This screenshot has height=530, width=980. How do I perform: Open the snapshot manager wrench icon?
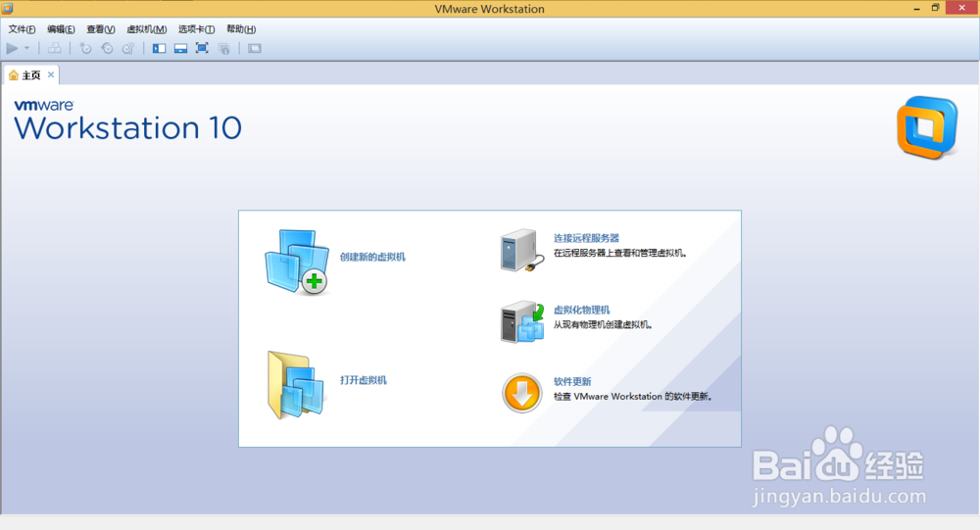click(x=128, y=48)
